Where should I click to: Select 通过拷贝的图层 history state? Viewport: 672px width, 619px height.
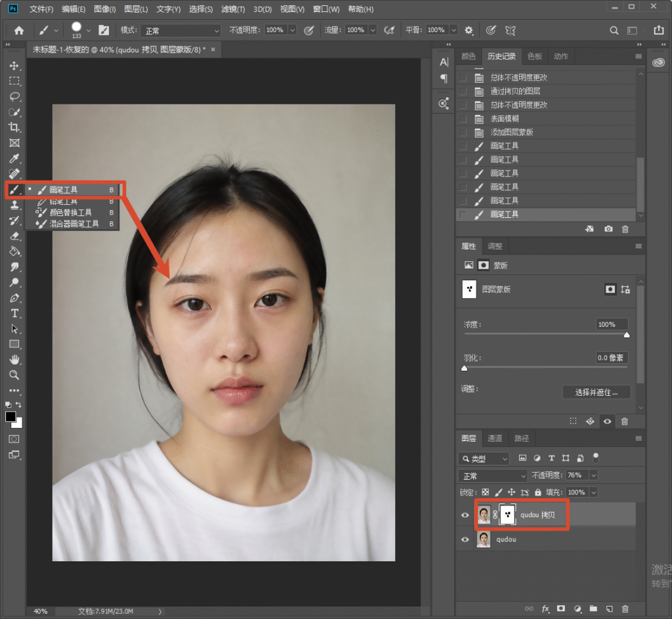pos(546,91)
